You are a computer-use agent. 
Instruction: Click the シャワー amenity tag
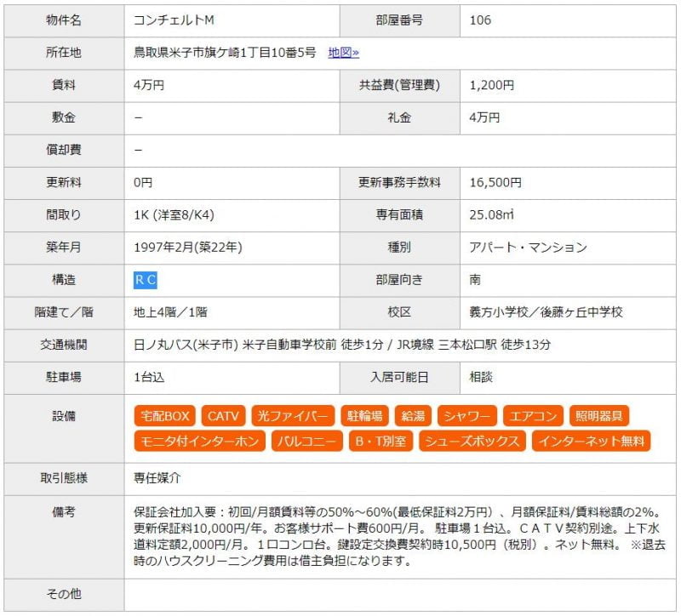tap(466, 416)
